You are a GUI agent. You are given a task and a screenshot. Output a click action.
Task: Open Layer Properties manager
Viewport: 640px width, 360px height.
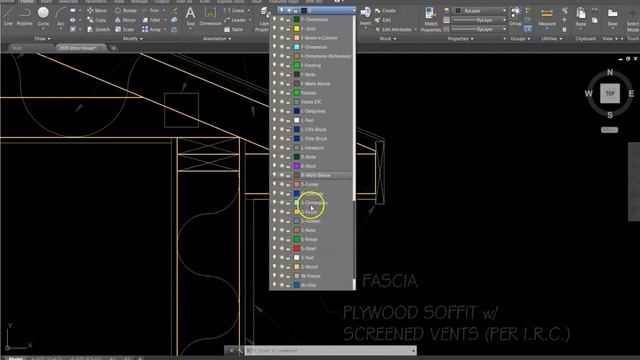click(x=264, y=18)
